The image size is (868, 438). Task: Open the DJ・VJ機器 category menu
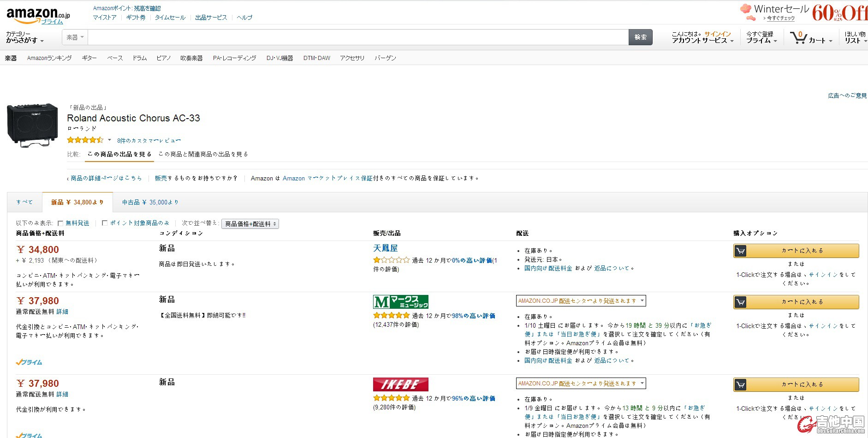tap(279, 58)
